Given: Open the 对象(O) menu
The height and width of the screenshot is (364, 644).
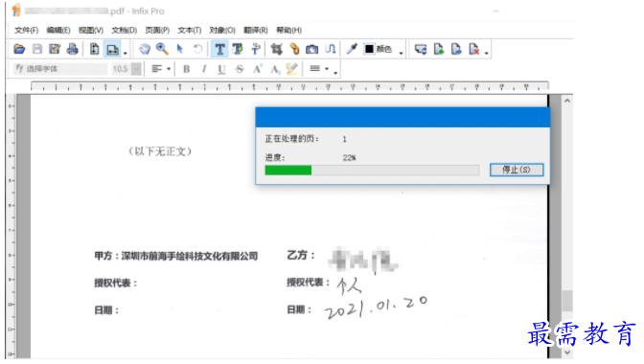Looking at the screenshot, I should pos(222,31).
